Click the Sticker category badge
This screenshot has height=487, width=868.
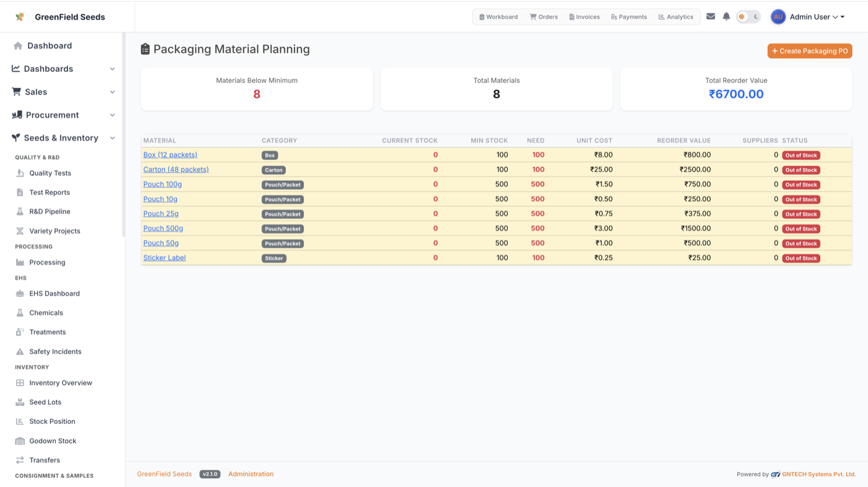pos(274,258)
